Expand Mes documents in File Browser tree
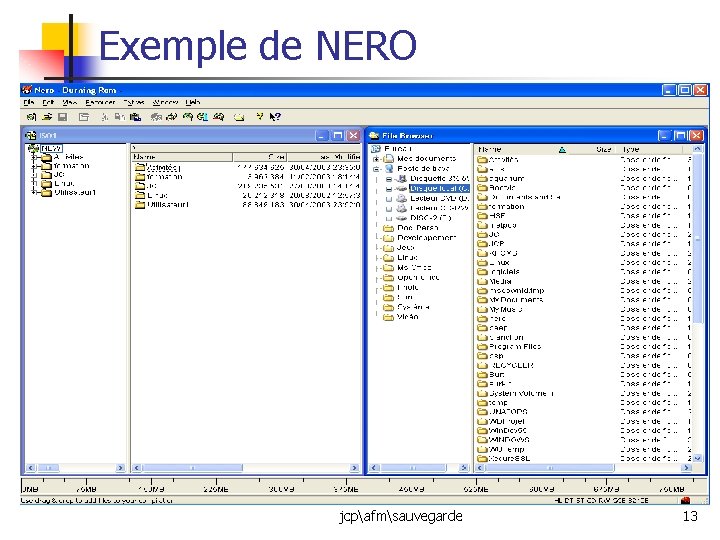Screen dimensions: 720x540 [x=377, y=159]
